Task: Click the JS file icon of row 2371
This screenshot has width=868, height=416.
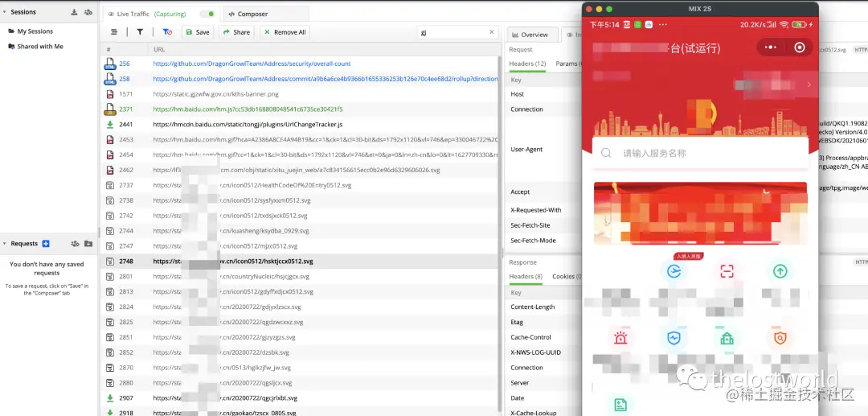Action: pyautogui.click(x=109, y=109)
